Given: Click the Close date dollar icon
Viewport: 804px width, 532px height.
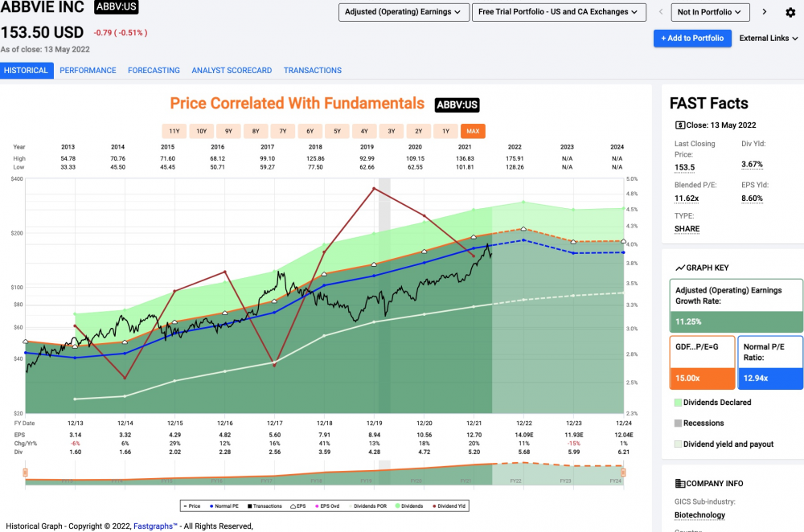Looking at the screenshot, I should [680, 125].
